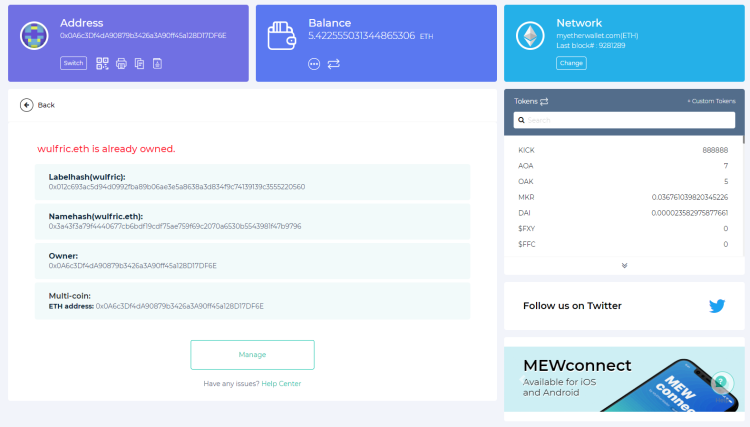
Task: Refresh the Tokens list with arrows icon
Action: [x=545, y=101]
